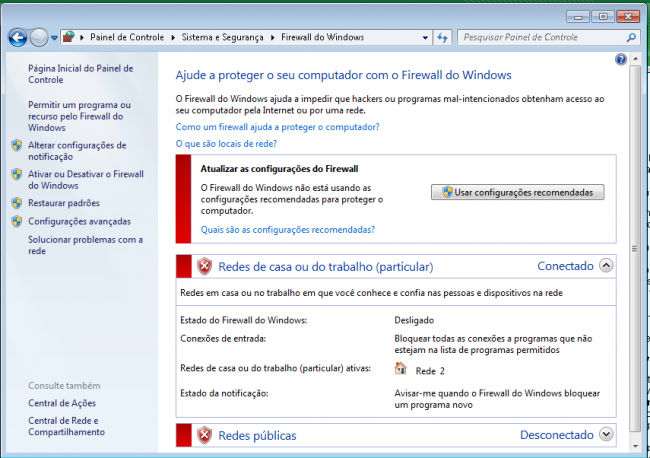Image resolution: width=650 pixels, height=458 pixels.
Task: Collapse the Redes de casa section chevron
Action: click(606, 265)
